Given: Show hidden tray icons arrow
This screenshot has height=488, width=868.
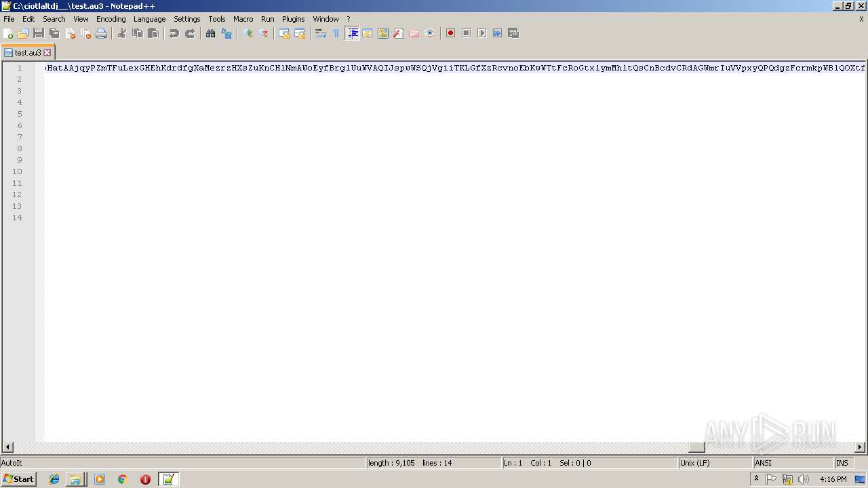Looking at the screenshot, I should click(x=756, y=479).
